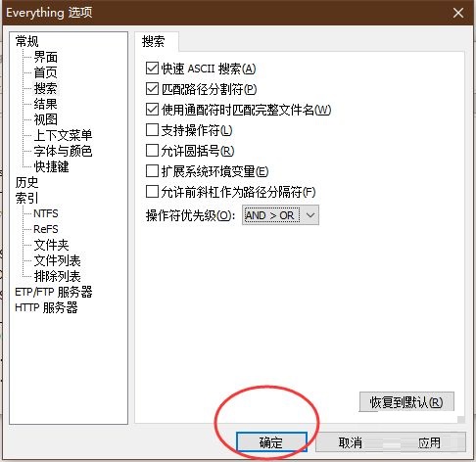The width and height of the screenshot is (476, 462).
Task: Open 首页 settings in tree
Action: pyautogui.click(x=46, y=72)
